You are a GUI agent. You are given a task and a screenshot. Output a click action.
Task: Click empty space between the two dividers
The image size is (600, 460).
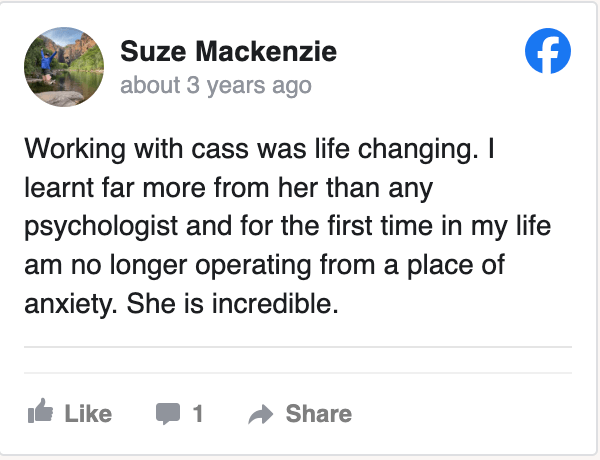point(298,360)
